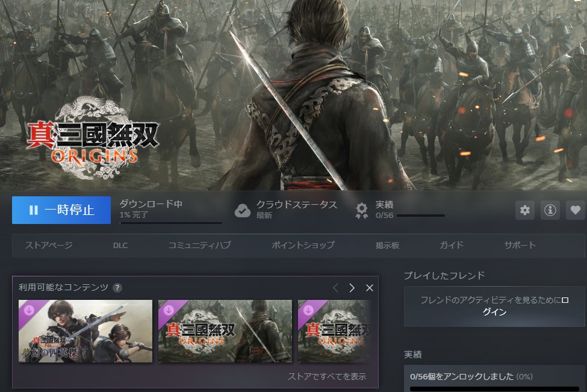
Task: Open the 掲示板 tab
Action: coord(388,245)
